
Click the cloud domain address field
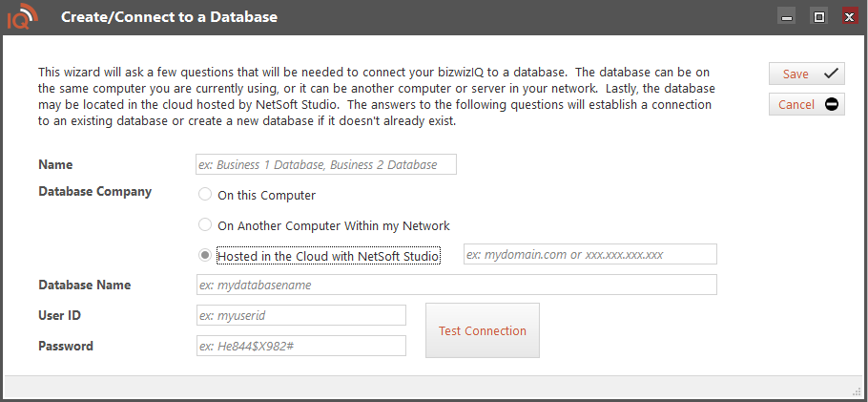(x=589, y=254)
